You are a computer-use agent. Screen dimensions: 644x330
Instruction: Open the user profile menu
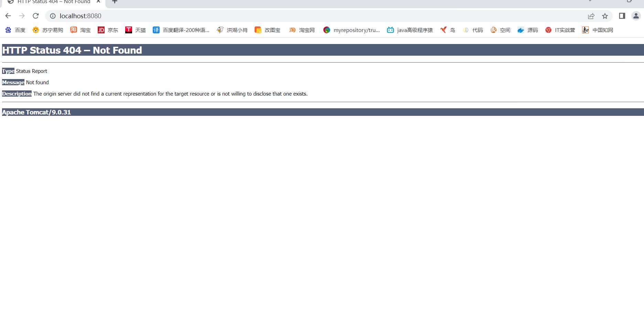636,16
